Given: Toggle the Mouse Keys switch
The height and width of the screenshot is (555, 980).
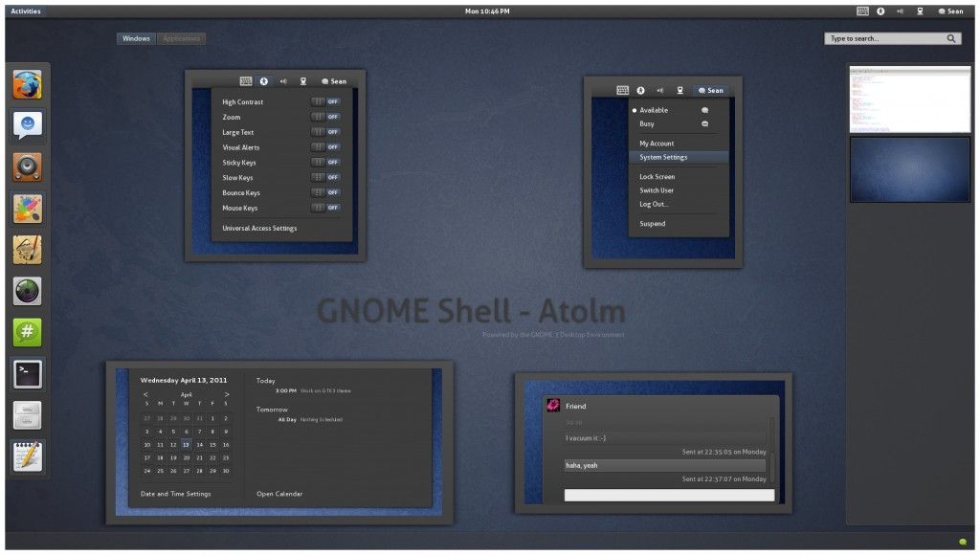Looking at the screenshot, I should (x=325, y=208).
